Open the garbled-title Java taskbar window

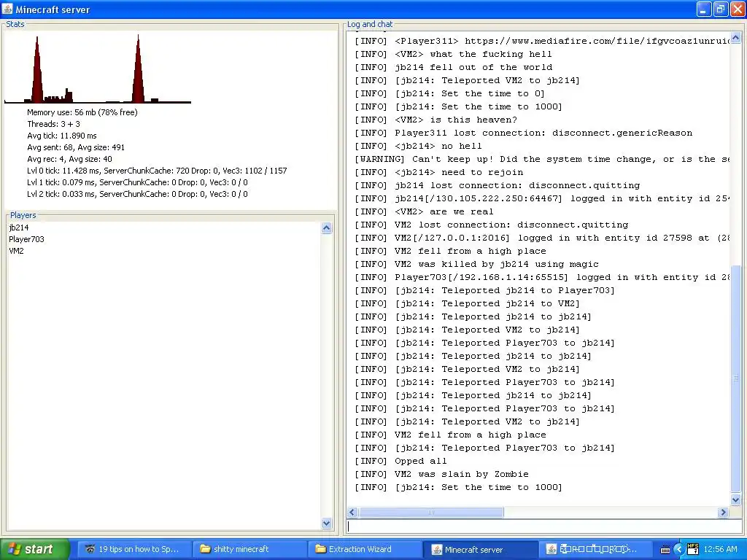coord(595,549)
